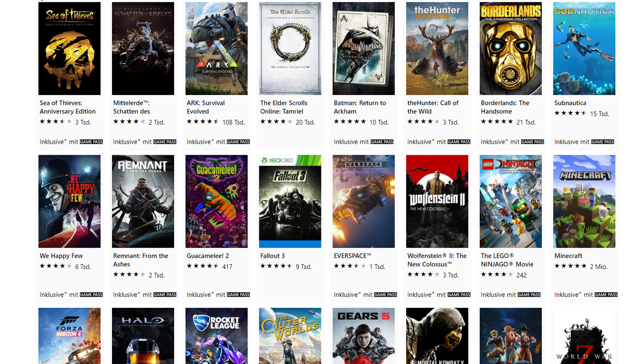Open the Minecraft cover art
The height and width of the screenshot is (364, 631).
[584, 201]
